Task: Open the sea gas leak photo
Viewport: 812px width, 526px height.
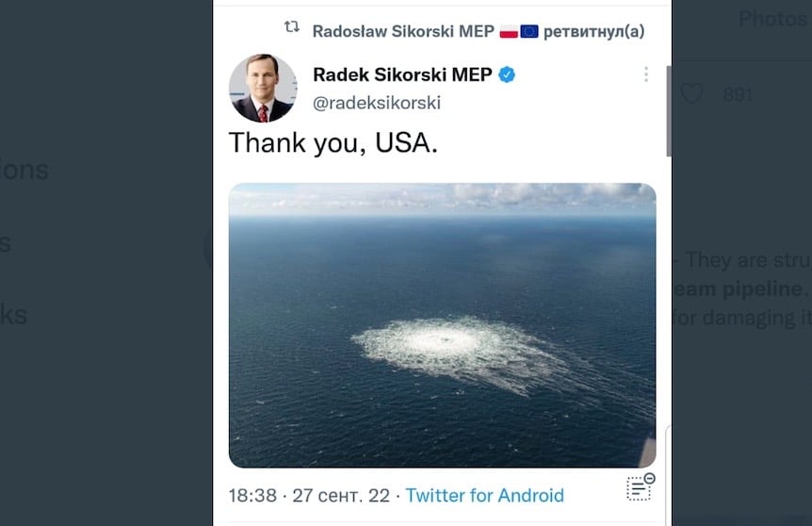Action: pyautogui.click(x=442, y=324)
